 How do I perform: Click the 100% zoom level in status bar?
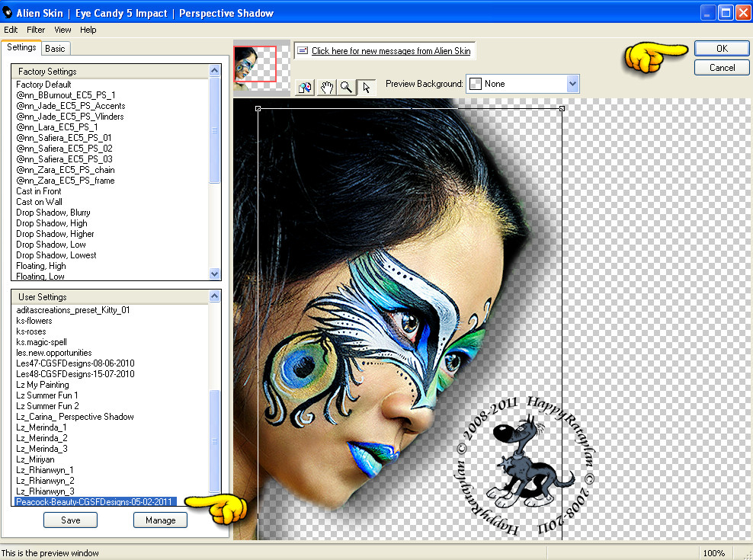tap(713, 553)
